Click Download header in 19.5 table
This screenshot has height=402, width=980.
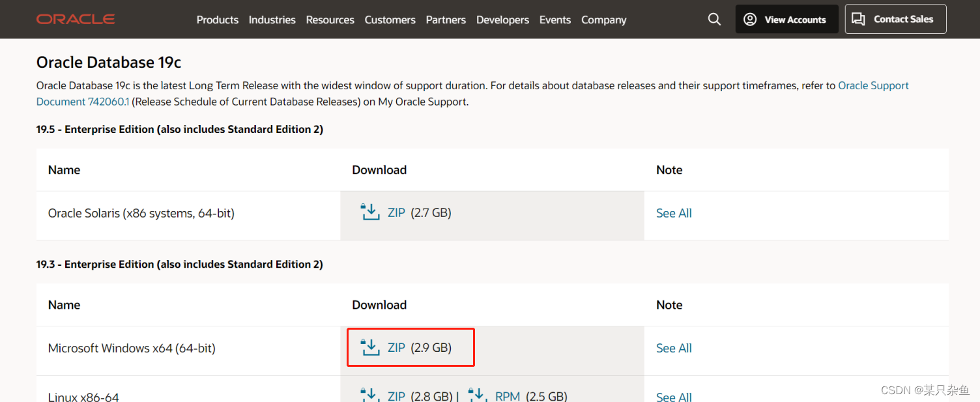(x=379, y=170)
